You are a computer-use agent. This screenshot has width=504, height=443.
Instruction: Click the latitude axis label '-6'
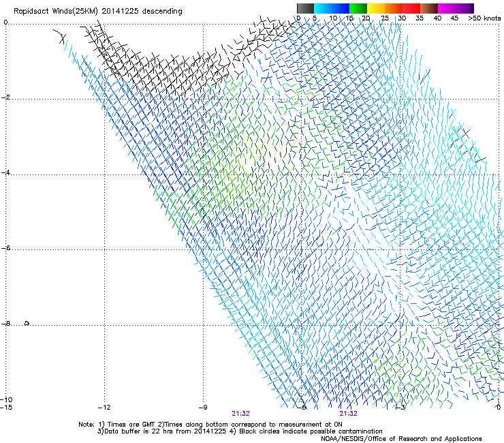point(5,248)
